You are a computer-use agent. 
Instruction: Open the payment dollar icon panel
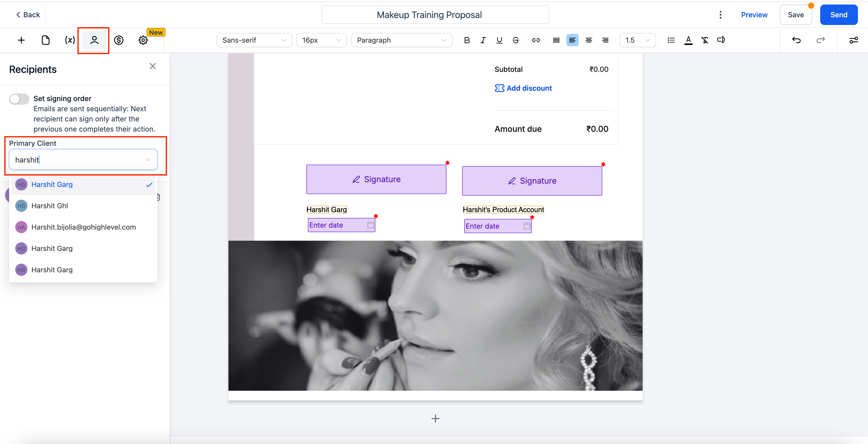pyautogui.click(x=119, y=40)
